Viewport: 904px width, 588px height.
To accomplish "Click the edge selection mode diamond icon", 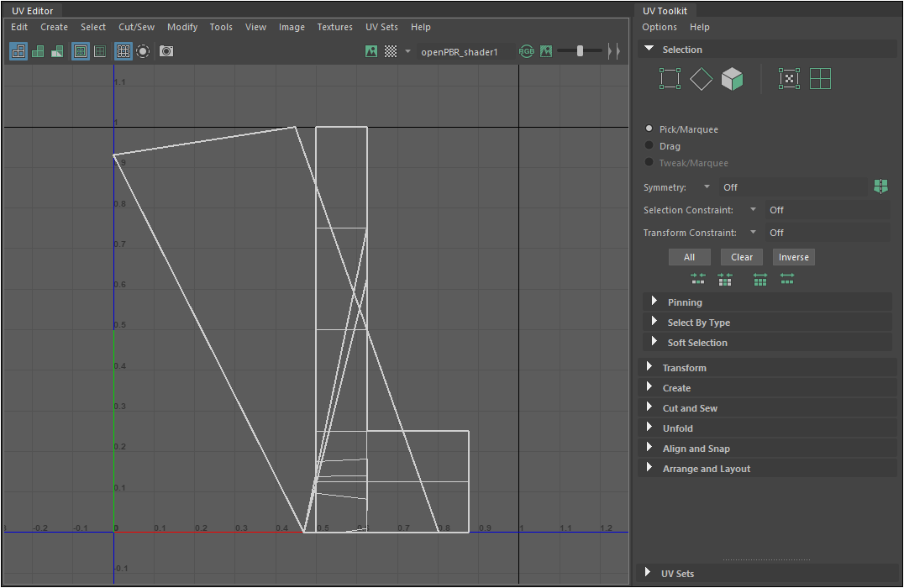I will 701,79.
